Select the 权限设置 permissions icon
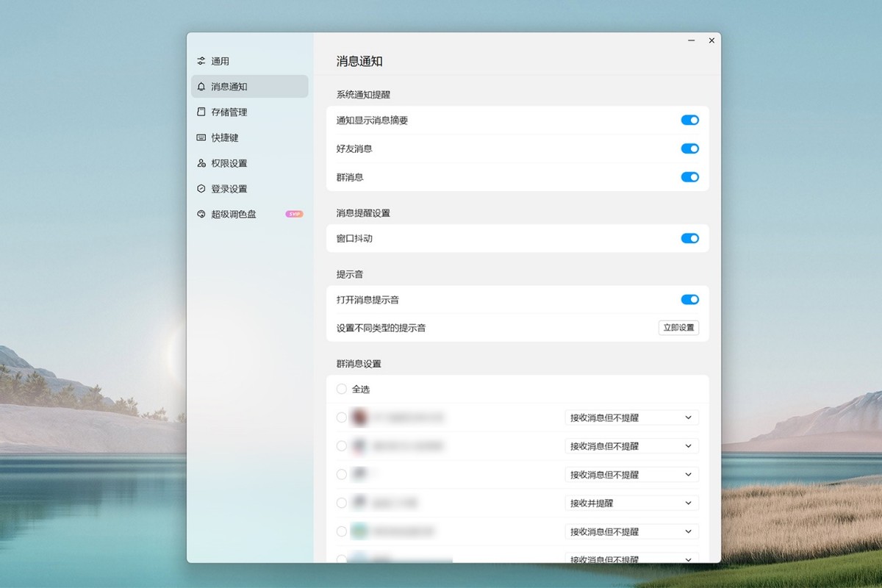The height and width of the screenshot is (588, 882). pos(201,163)
